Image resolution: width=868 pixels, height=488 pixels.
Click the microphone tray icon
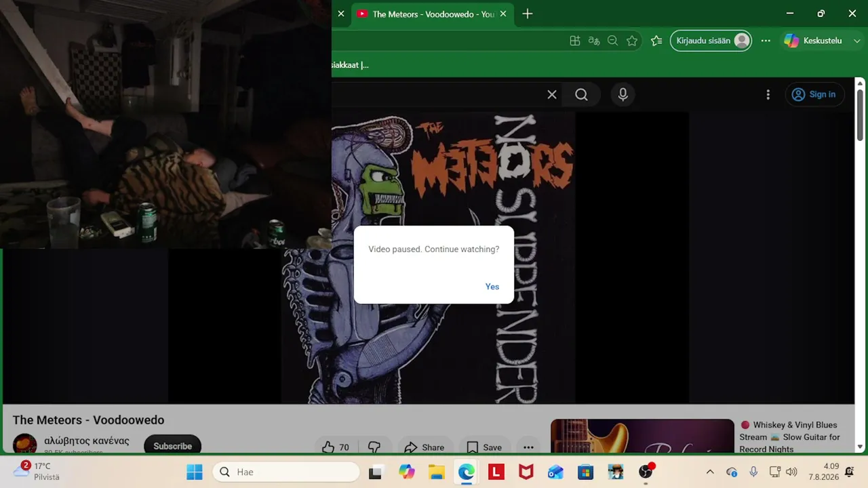coord(753,472)
